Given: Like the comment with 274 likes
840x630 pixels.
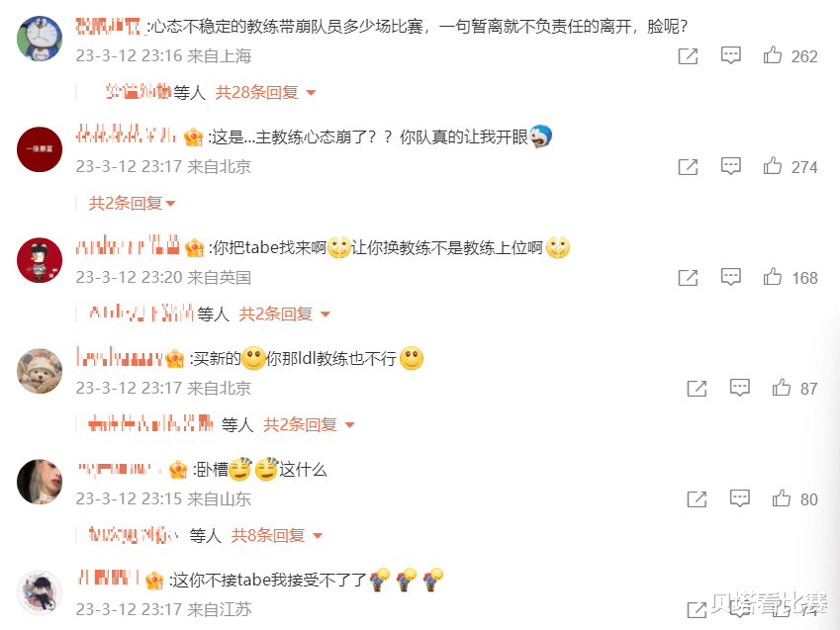Looking at the screenshot, I should pyautogui.click(x=772, y=166).
